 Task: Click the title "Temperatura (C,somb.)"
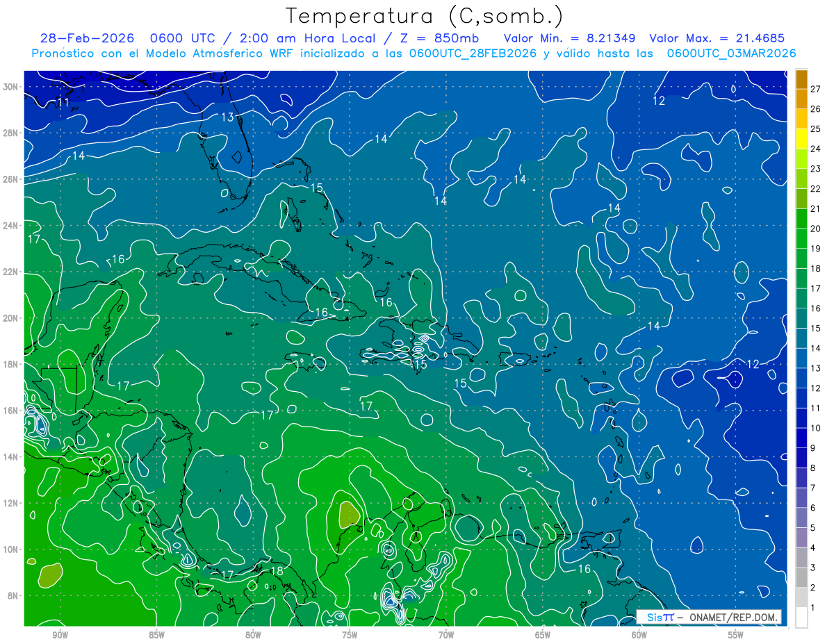424,16
